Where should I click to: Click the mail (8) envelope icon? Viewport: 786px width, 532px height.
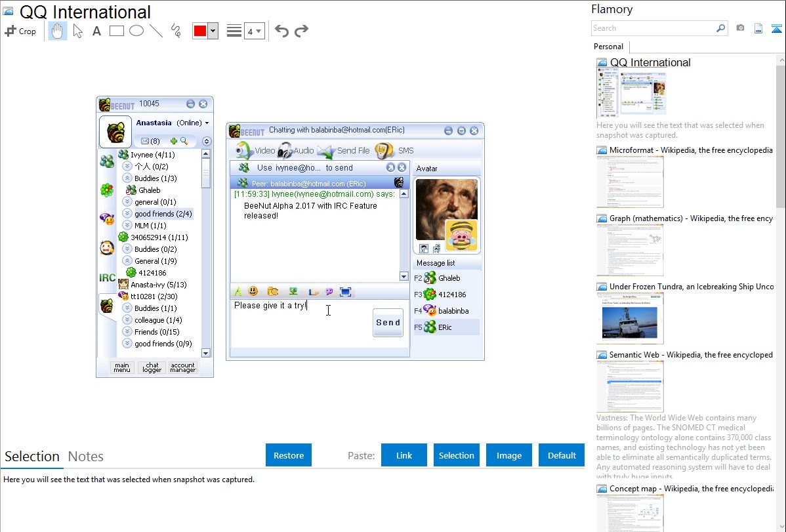coord(145,141)
